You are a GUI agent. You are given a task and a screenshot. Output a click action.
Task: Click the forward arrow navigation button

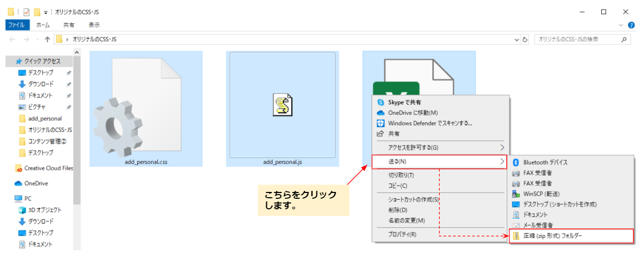point(26,40)
